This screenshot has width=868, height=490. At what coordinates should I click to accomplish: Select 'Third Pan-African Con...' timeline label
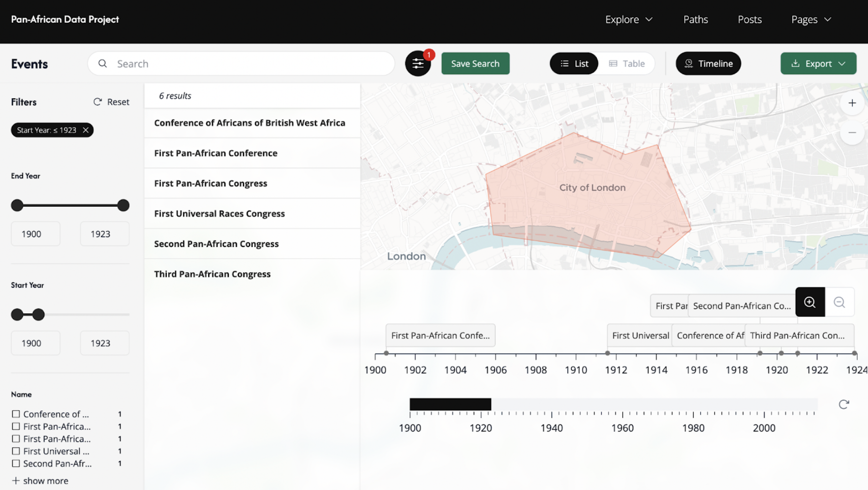pyautogui.click(x=799, y=336)
